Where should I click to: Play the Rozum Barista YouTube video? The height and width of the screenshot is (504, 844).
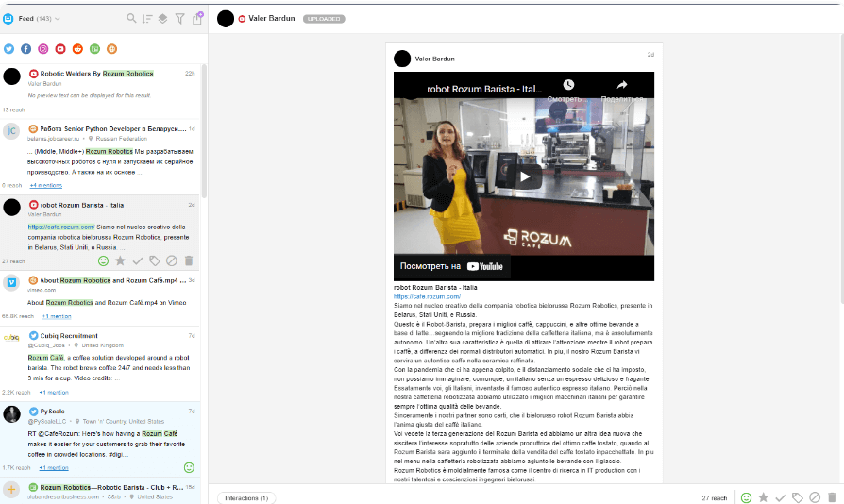523,176
